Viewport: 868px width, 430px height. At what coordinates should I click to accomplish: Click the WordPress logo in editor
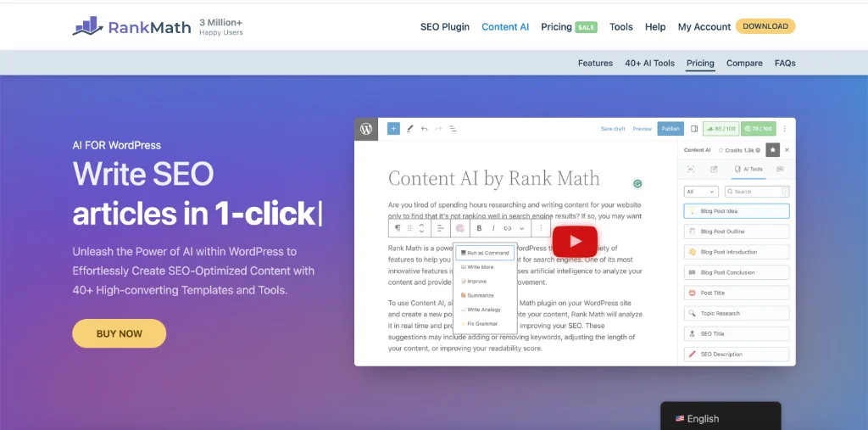(366, 129)
